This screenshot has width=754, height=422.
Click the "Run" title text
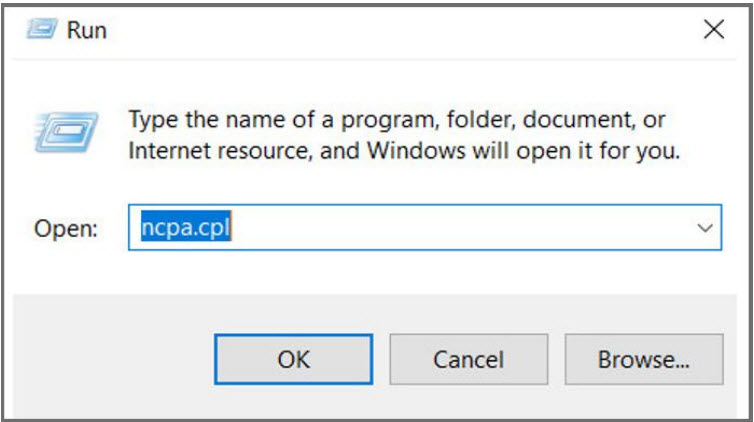(86, 31)
